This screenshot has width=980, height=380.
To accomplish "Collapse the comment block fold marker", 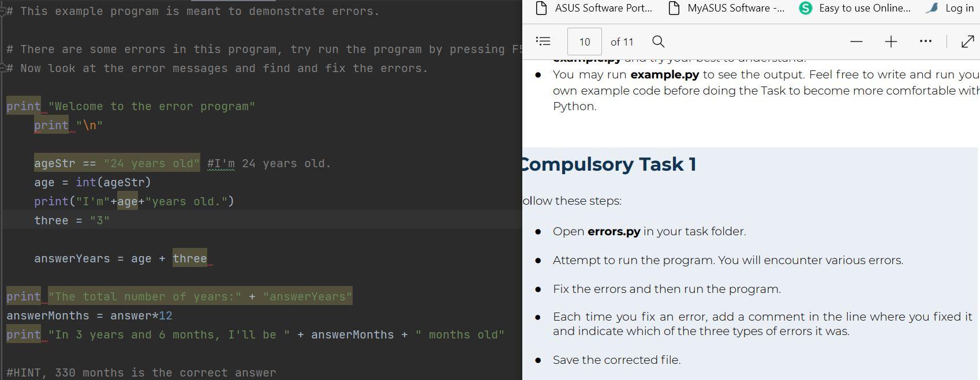I will click(3, 12).
